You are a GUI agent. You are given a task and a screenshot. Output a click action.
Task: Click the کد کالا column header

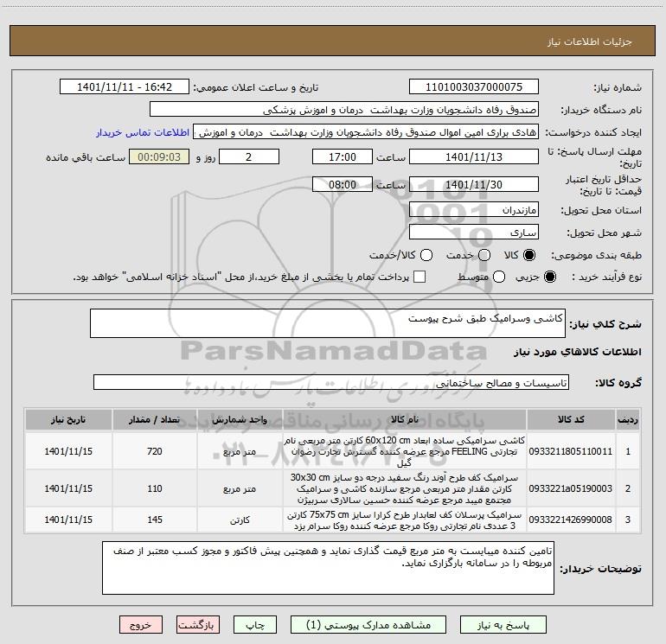coord(571,419)
